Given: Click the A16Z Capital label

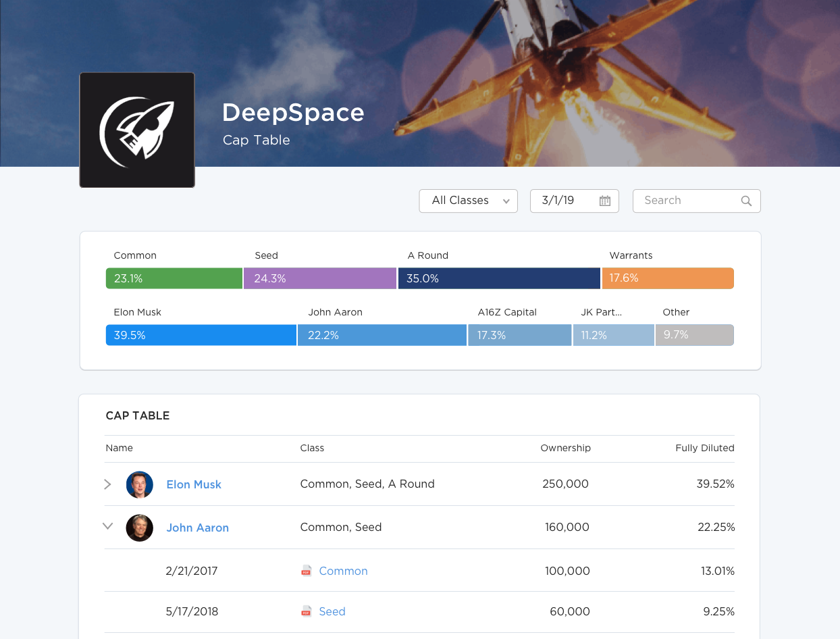Looking at the screenshot, I should coord(507,312).
